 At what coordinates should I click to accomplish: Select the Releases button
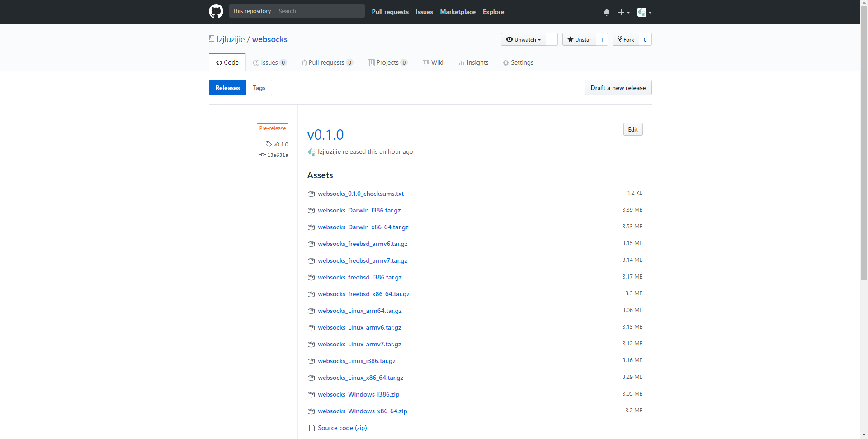(227, 88)
